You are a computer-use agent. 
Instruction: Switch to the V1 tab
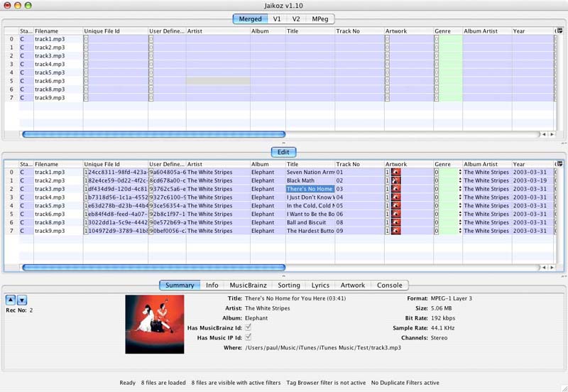pyautogui.click(x=277, y=19)
